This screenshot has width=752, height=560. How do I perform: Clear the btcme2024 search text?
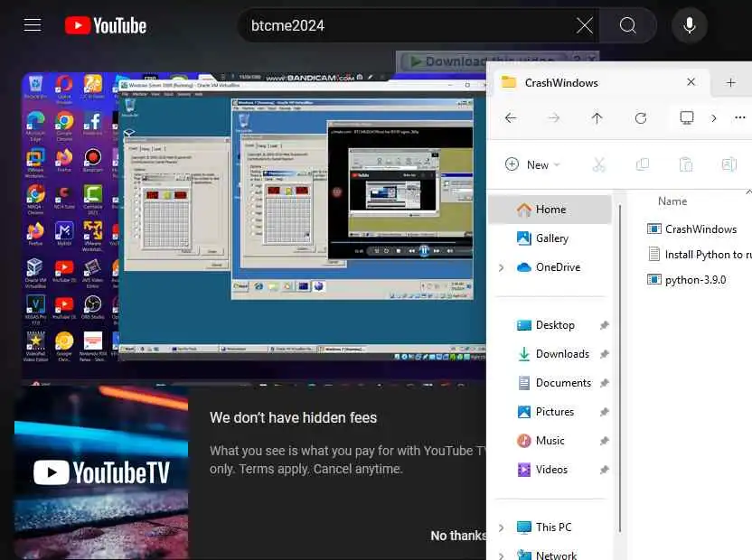[x=584, y=25]
